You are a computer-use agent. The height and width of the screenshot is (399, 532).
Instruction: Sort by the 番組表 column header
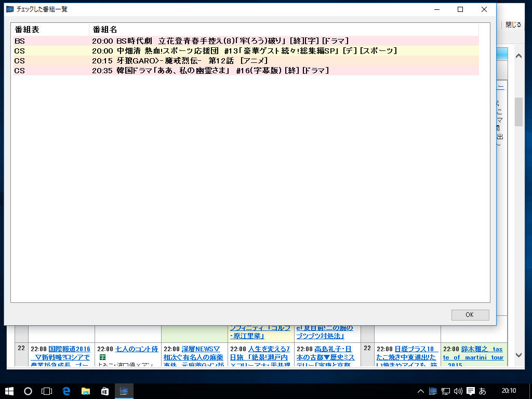(50, 30)
